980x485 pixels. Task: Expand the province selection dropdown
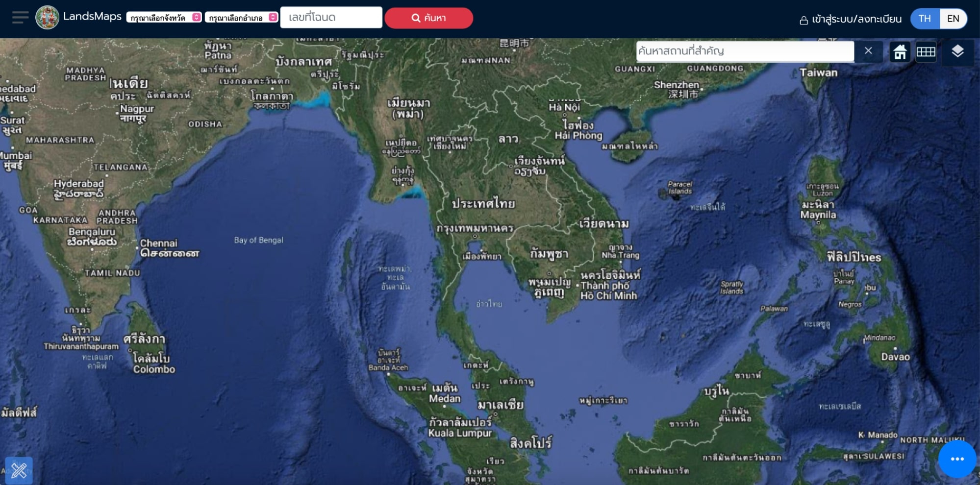164,18
